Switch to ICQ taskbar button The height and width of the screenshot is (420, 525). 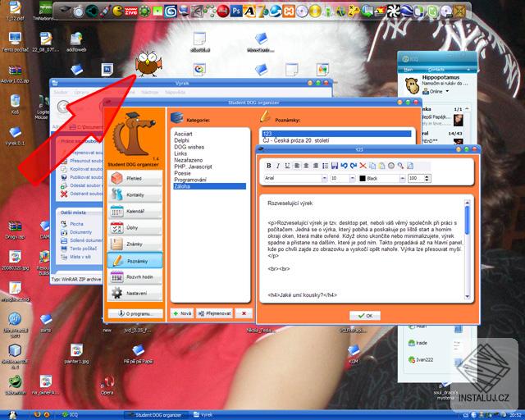[71, 415]
